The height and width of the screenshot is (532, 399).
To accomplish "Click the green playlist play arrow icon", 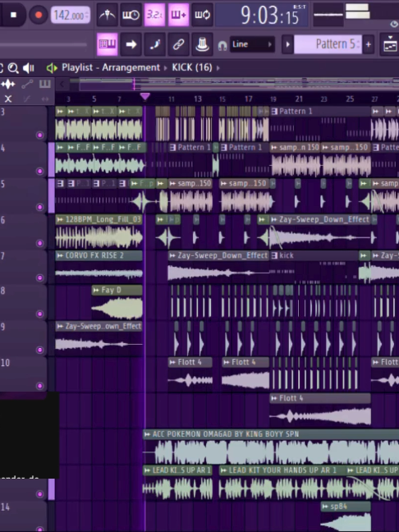I will pos(52,68).
